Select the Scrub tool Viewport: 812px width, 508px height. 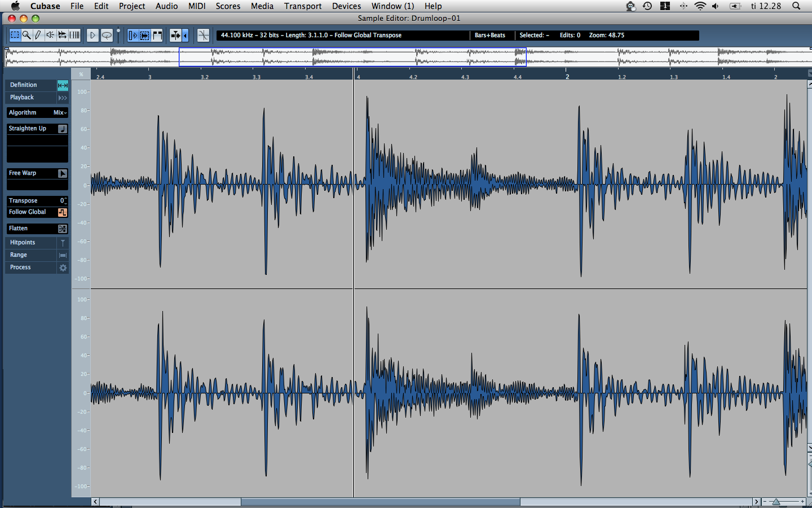pos(62,35)
